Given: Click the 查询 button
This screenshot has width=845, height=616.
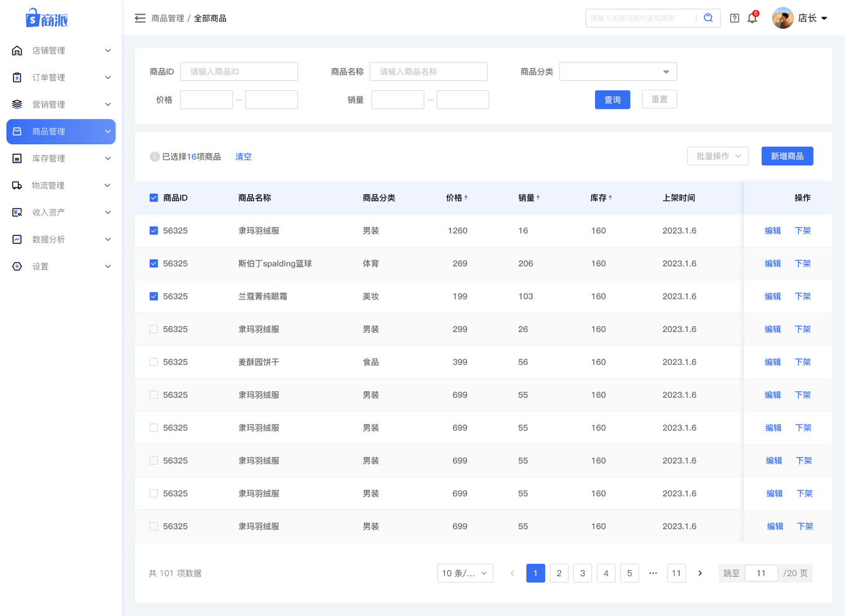Looking at the screenshot, I should pos(612,100).
